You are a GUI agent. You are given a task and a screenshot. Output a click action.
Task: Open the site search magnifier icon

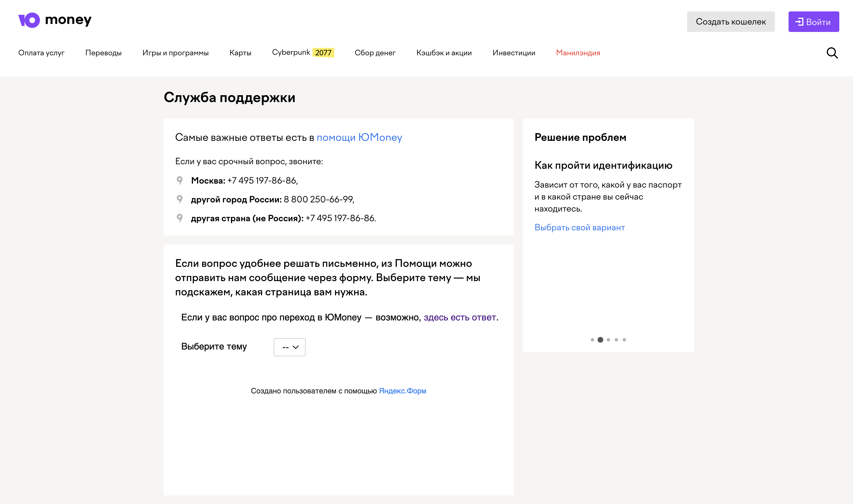pyautogui.click(x=832, y=53)
